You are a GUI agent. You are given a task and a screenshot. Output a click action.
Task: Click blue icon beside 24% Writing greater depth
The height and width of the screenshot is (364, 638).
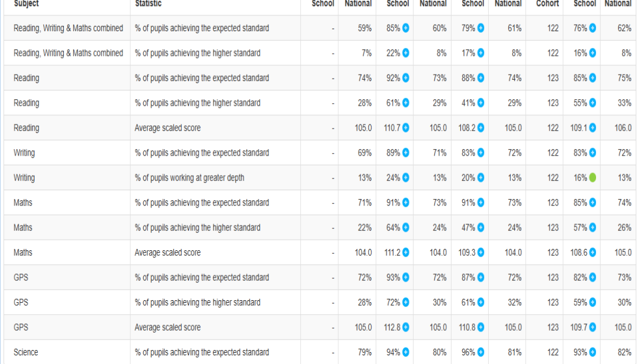(x=406, y=178)
